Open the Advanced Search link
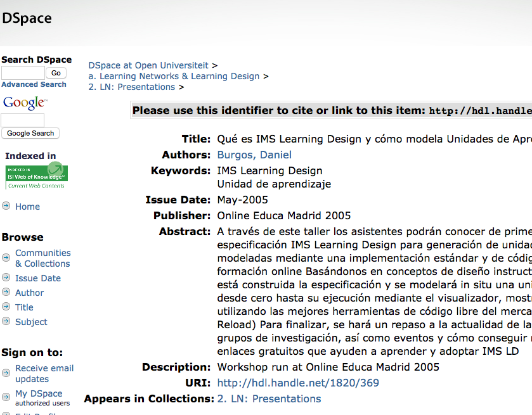Screen dimensions: 532x415 [x=34, y=84]
